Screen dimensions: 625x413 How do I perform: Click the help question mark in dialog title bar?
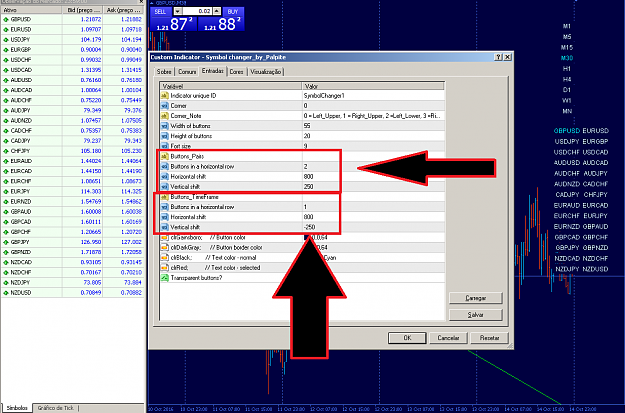coord(498,57)
